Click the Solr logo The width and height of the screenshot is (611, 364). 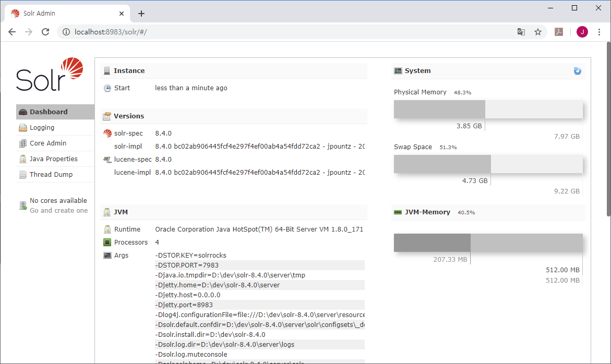click(x=50, y=75)
